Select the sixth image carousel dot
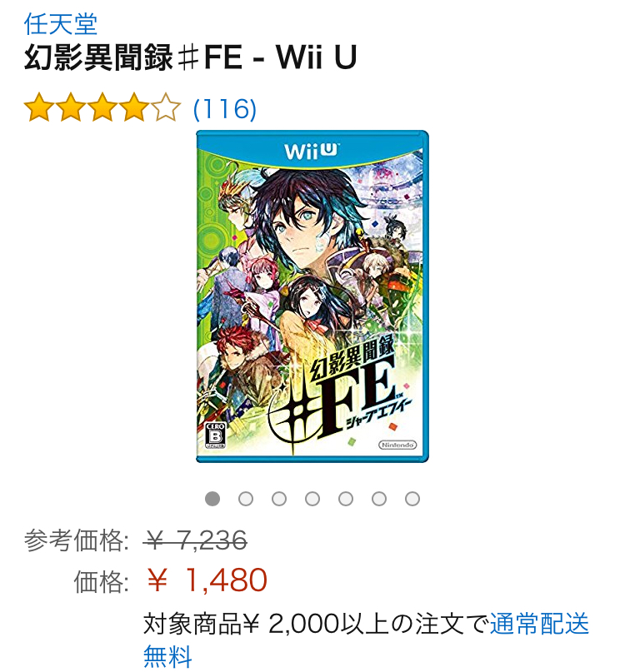This screenshot has height=672, width=625. [379, 499]
